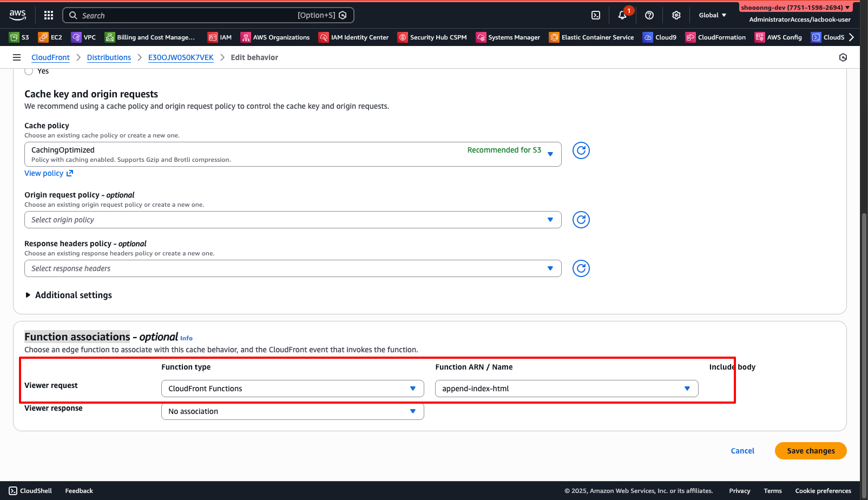The image size is (868, 500).
Task: Open Cookie preferences in footer
Action: coord(823,491)
